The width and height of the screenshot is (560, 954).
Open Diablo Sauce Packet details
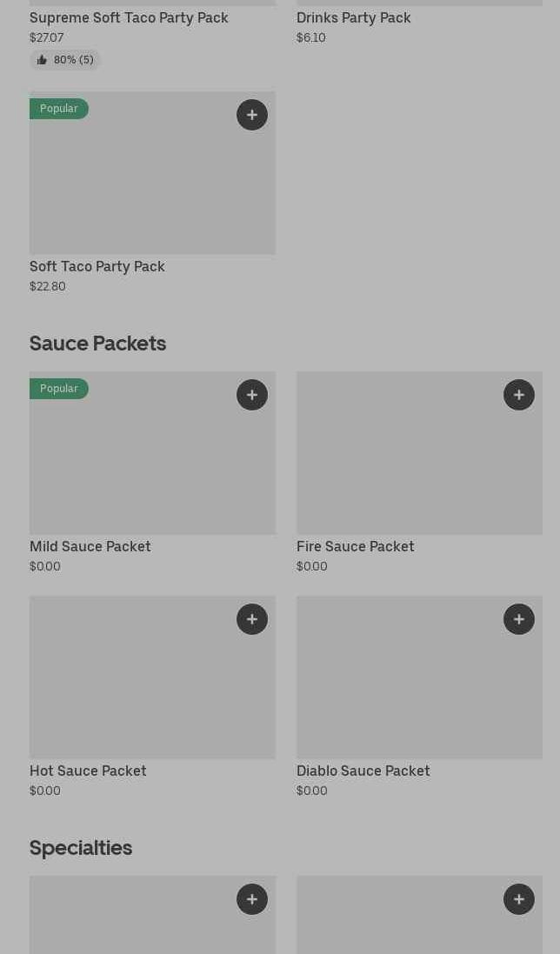click(363, 771)
